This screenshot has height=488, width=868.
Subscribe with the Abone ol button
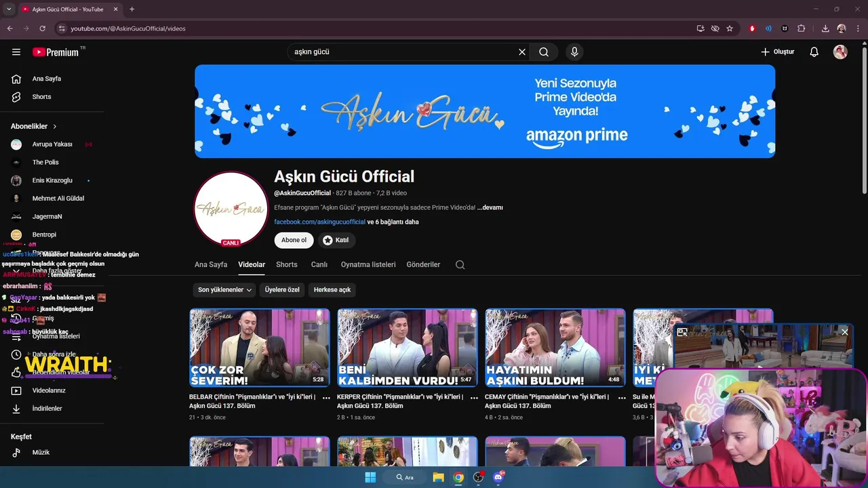294,240
